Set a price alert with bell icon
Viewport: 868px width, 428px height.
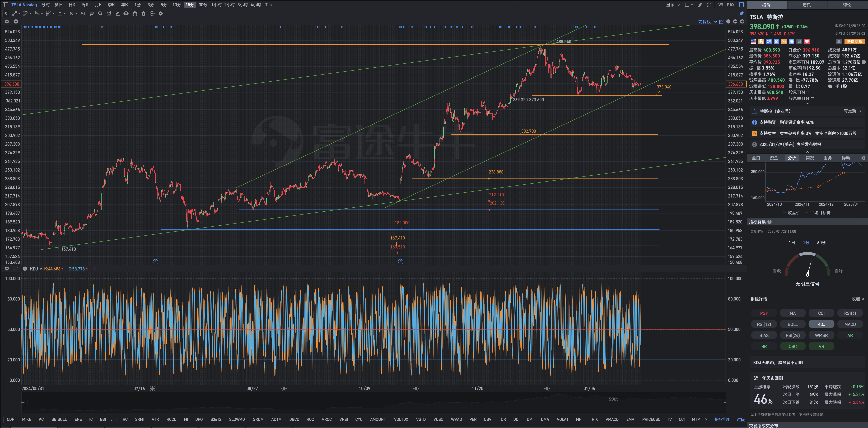point(839,41)
